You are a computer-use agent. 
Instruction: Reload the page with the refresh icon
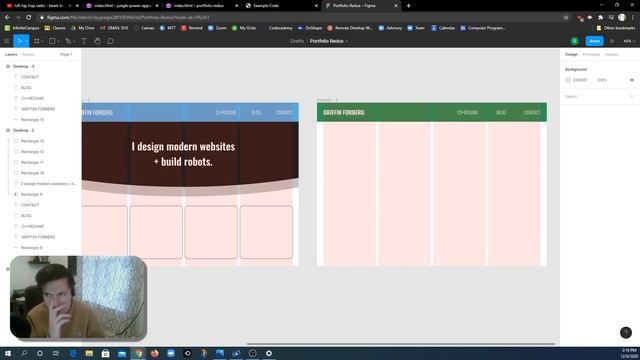coord(29,18)
